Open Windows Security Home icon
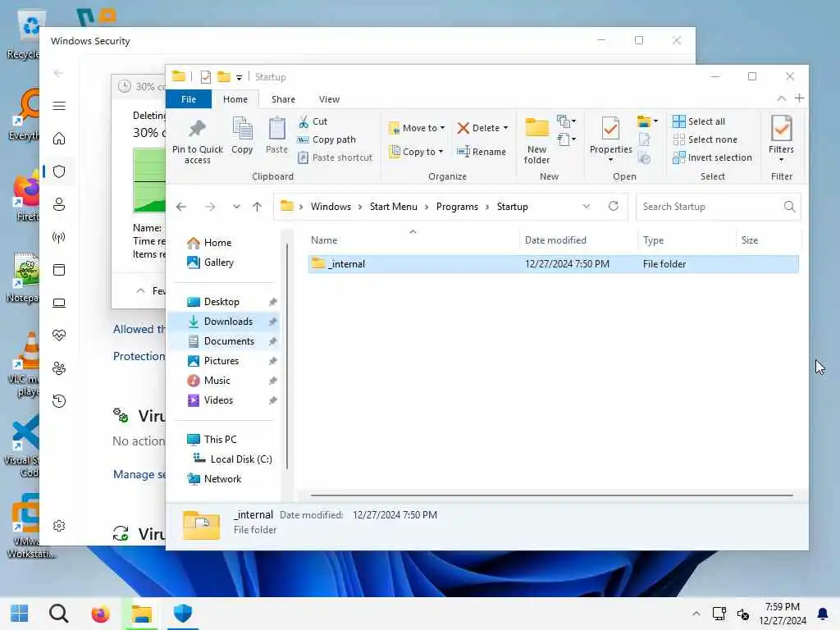Viewport: 840px width, 630px height. [59, 139]
